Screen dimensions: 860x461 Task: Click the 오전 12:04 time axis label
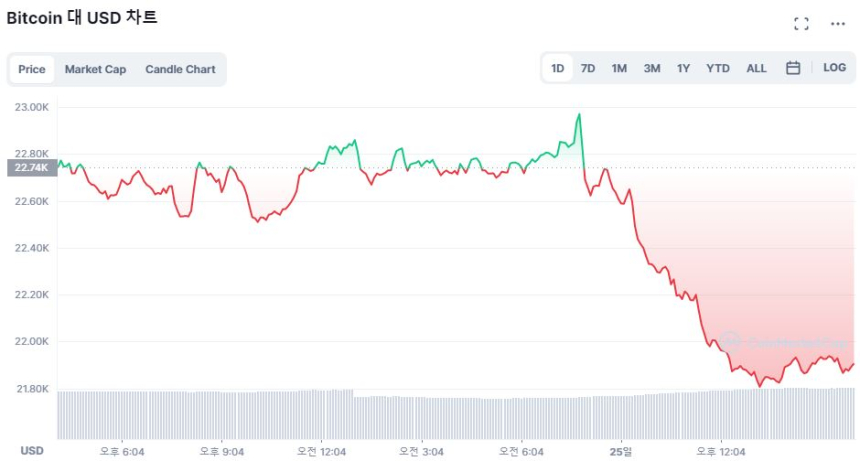coord(320,452)
